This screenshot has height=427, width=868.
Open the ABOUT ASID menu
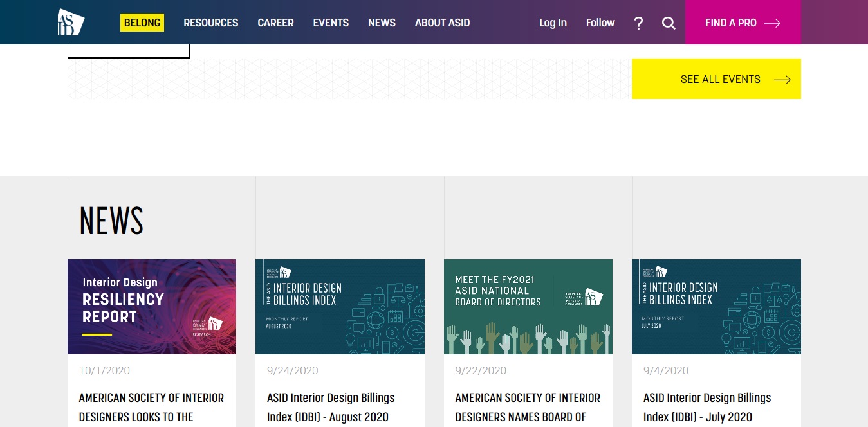[x=442, y=23]
